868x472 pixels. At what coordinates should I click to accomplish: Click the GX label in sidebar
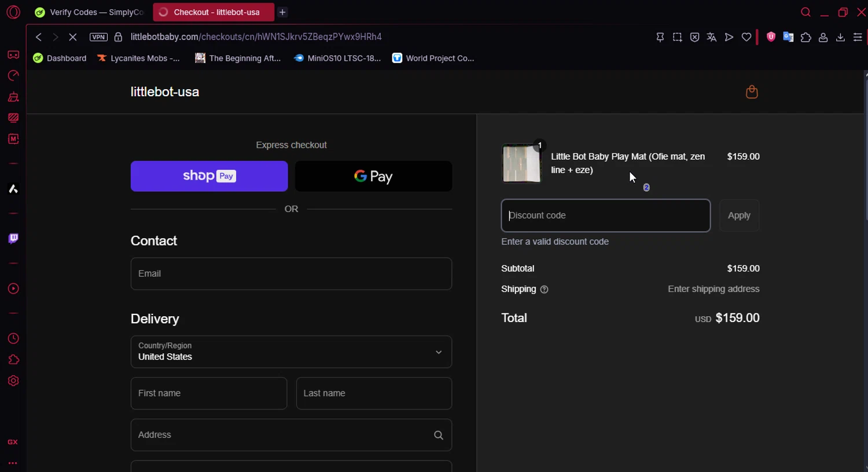pyautogui.click(x=13, y=442)
